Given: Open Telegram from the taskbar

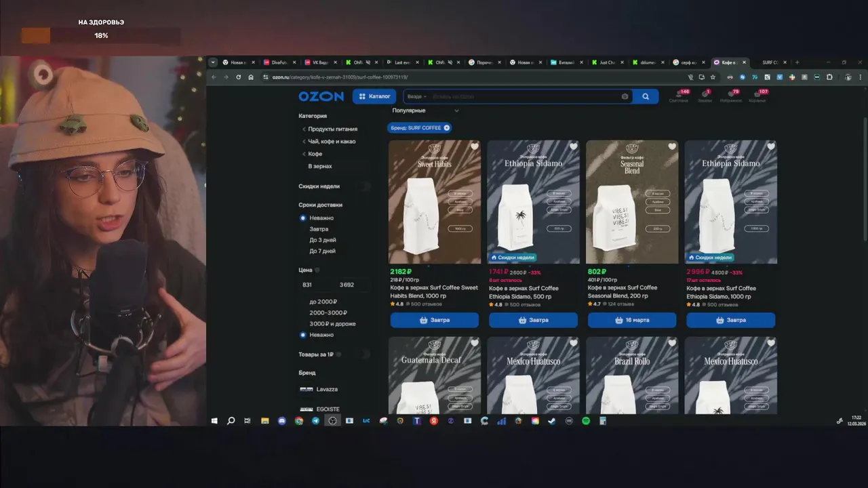Looking at the screenshot, I should click(x=315, y=421).
